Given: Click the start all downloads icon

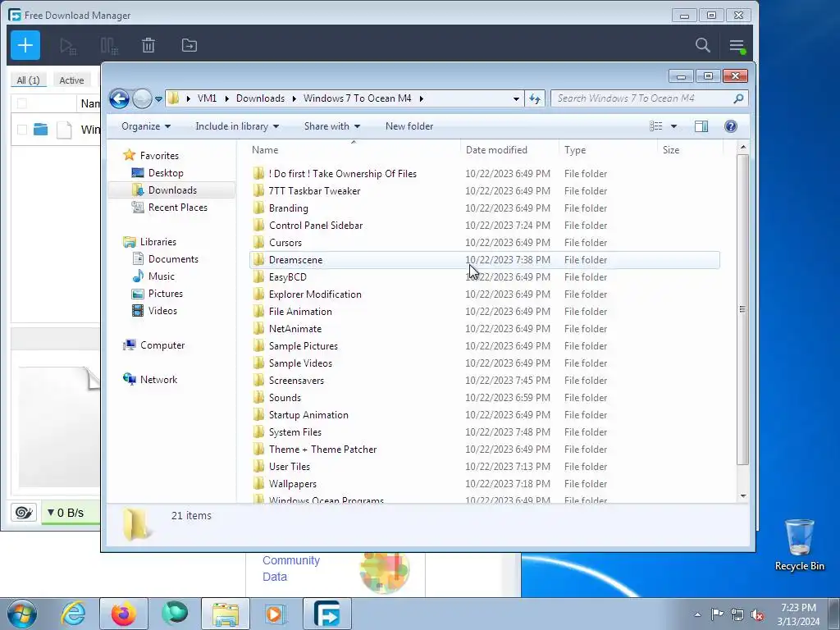Looking at the screenshot, I should (x=68, y=46).
